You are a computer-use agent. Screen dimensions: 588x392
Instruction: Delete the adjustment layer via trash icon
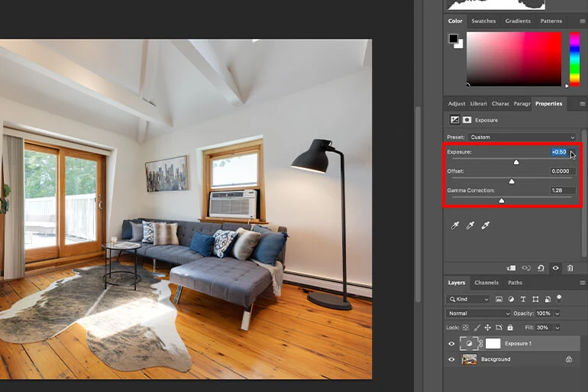[570, 268]
